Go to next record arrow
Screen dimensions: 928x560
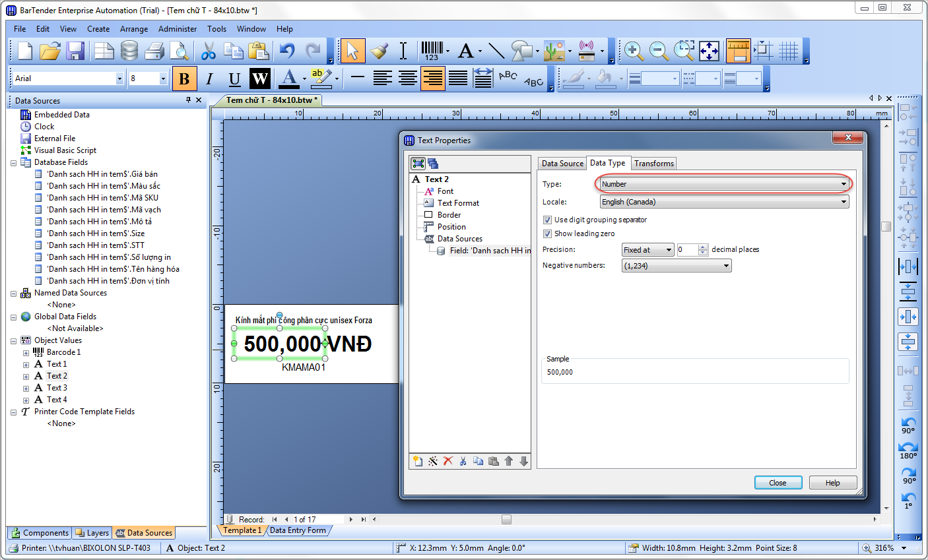coord(351,520)
